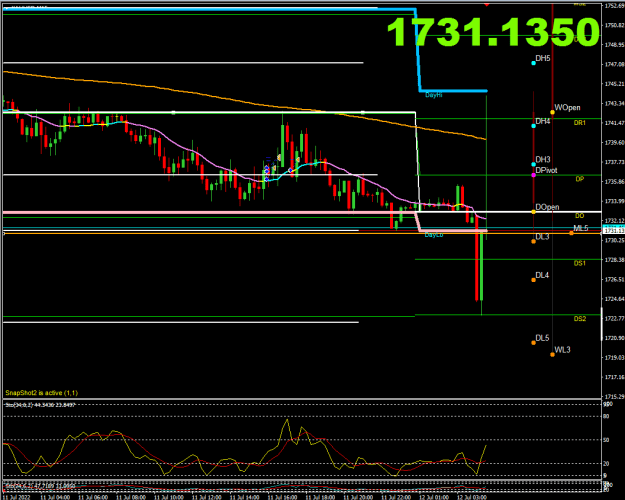The width and height of the screenshot is (625, 500).
Task: Click the 20 level on stochastic scale
Action: pyautogui.click(x=606, y=463)
